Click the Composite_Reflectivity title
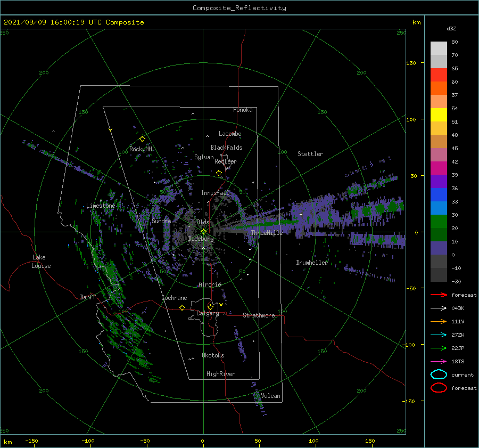This screenshot has height=448, width=479. (x=240, y=8)
